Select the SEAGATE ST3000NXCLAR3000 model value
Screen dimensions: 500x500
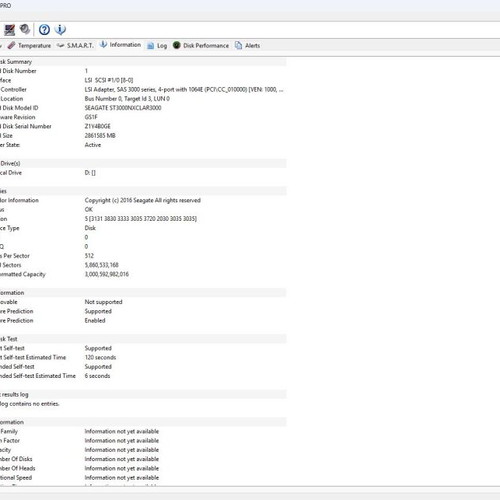(123, 108)
